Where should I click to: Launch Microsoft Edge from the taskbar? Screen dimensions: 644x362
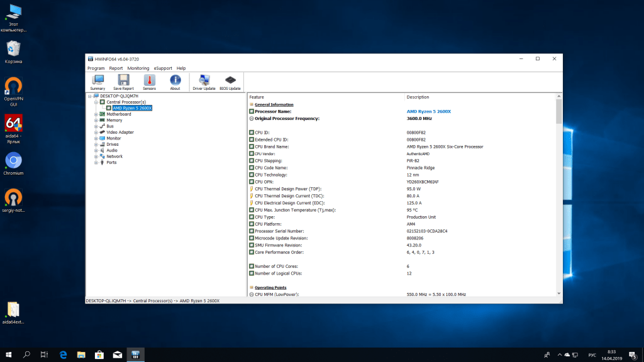pos(64,354)
